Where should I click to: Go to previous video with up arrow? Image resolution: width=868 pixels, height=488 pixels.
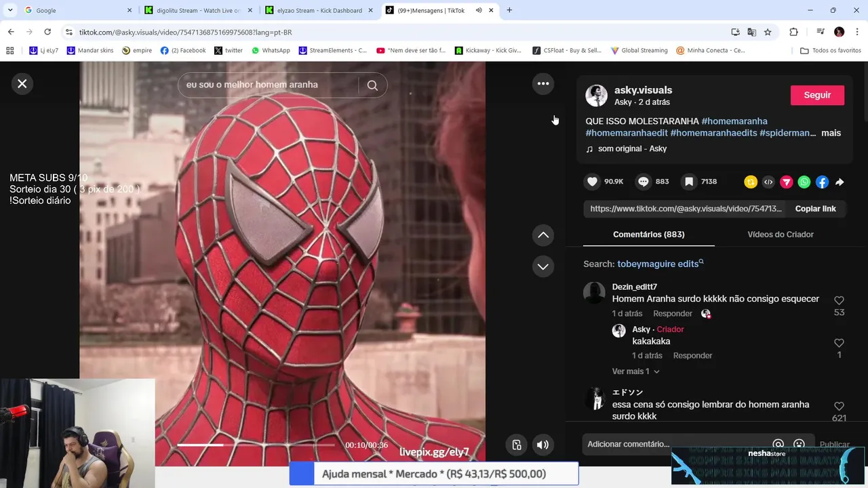[543, 235]
